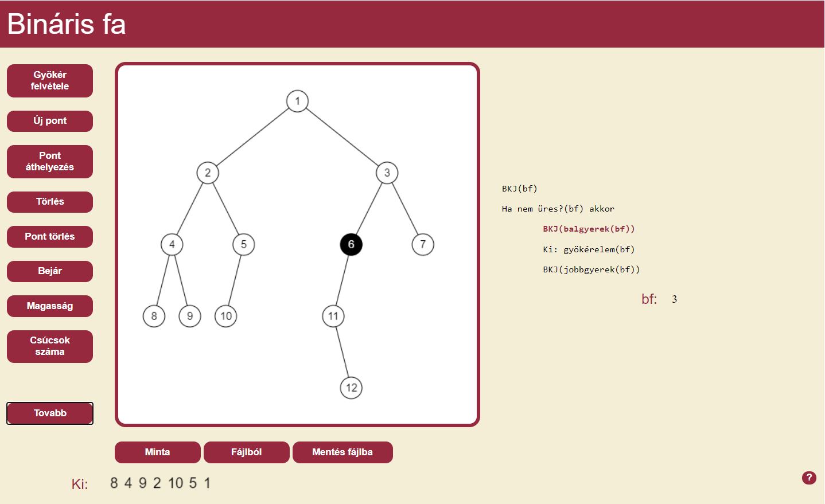This screenshot has height=504, width=825.
Task: Select tree node 3
Action: click(387, 173)
